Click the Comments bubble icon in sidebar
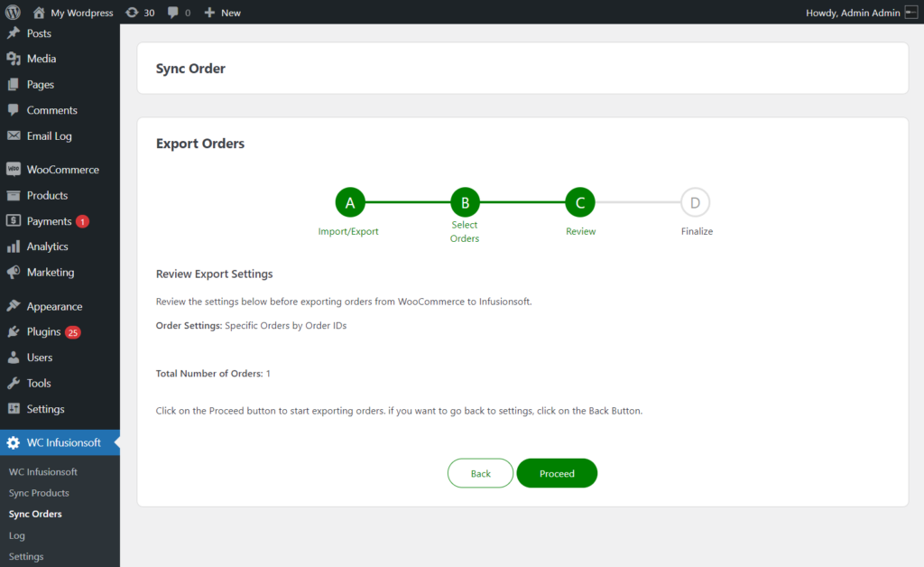The height and width of the screenshot is (567, 924). coord(14,109)
